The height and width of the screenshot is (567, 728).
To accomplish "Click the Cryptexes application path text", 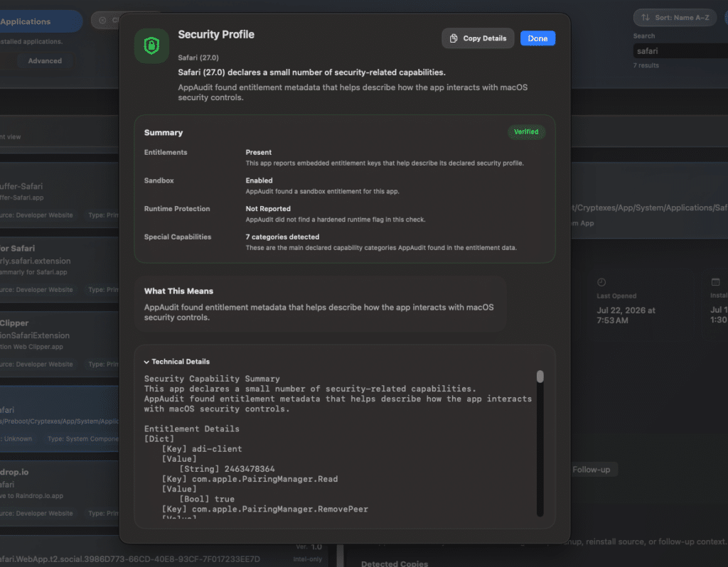I will tap(650, 207).
